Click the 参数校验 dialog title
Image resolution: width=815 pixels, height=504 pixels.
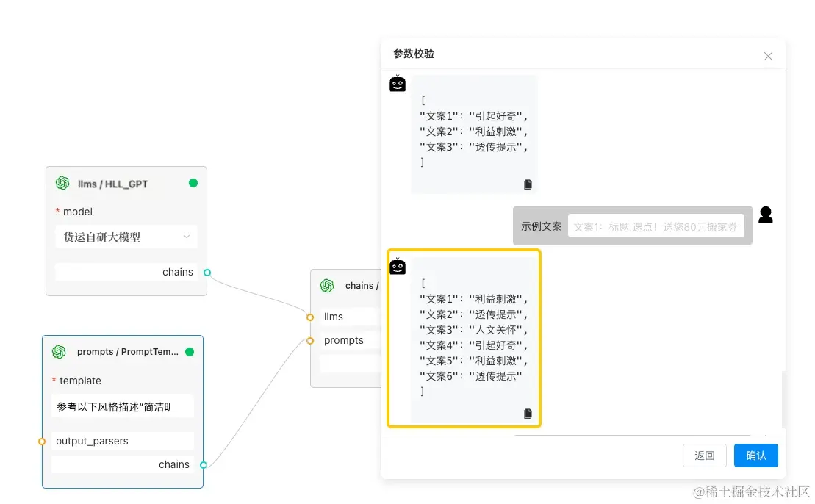tap(414, 54)
